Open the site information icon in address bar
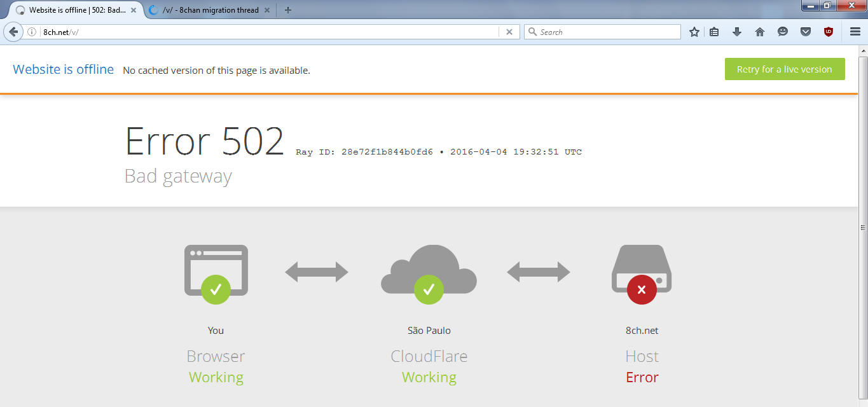Viewport: 868px width, 407px height. 32,32
